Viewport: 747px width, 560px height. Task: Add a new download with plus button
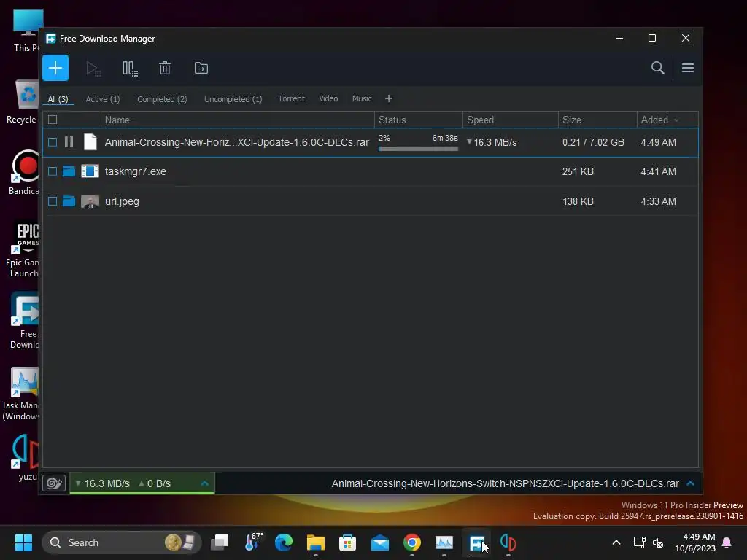coord(55,68)
